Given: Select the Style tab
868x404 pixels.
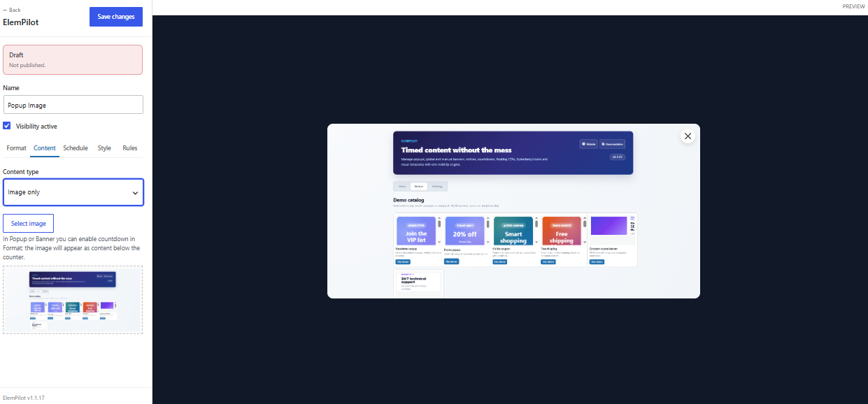Looking at the screenshot, I should (x=104, y=148).
